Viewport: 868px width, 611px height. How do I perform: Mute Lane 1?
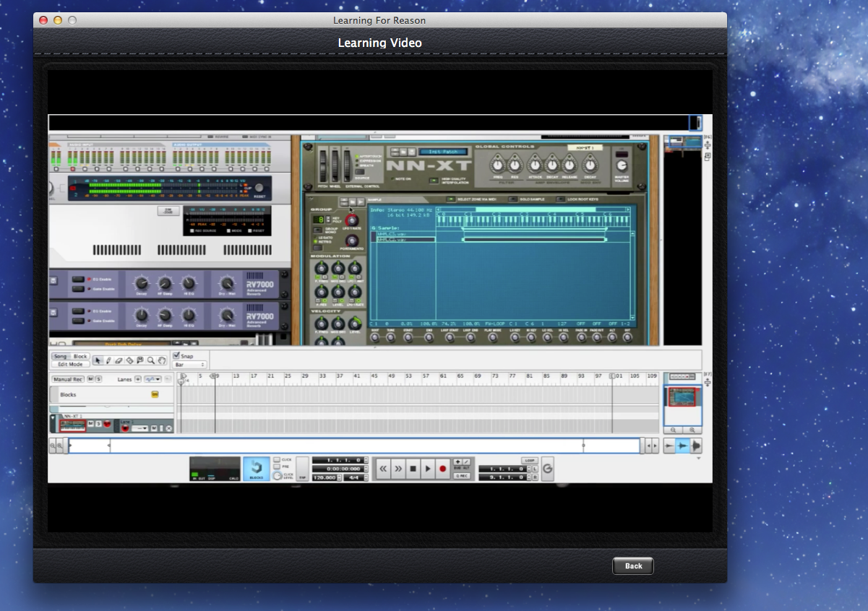(154, 428)
